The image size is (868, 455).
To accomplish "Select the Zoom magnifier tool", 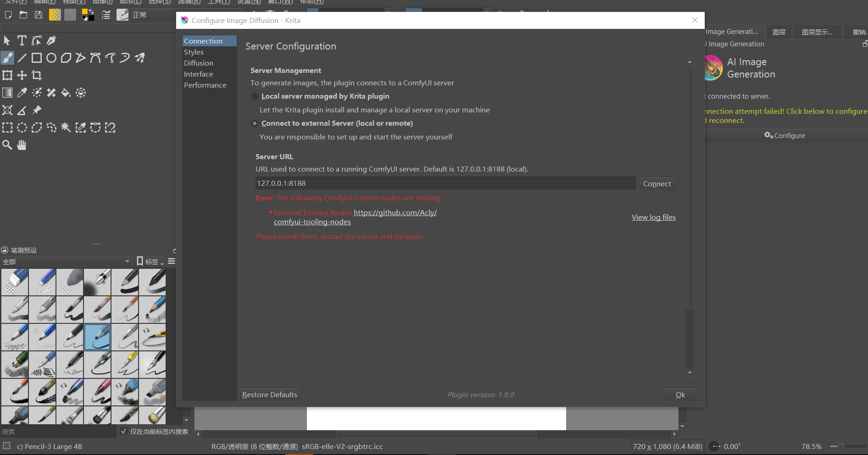I will pos(7,145).
